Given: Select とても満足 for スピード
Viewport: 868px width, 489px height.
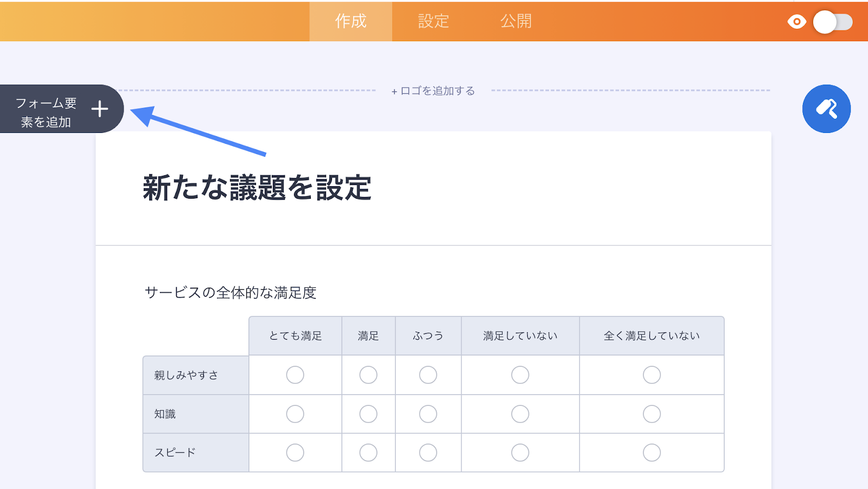Looking at the screenshot, I should [x=295, y=453].
